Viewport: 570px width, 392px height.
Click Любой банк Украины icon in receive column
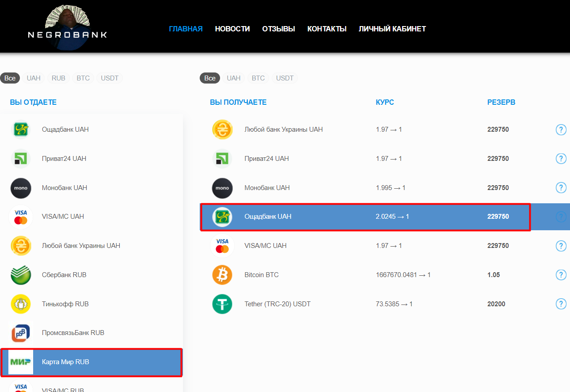(222, 129)
